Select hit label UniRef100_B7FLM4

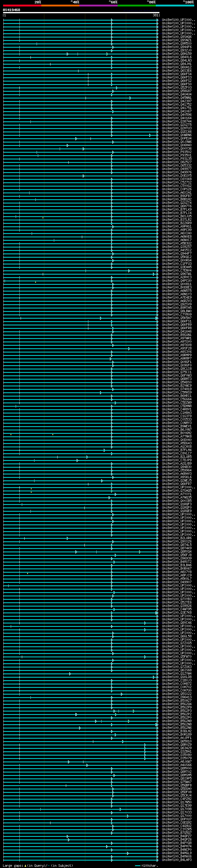point(176,450)
